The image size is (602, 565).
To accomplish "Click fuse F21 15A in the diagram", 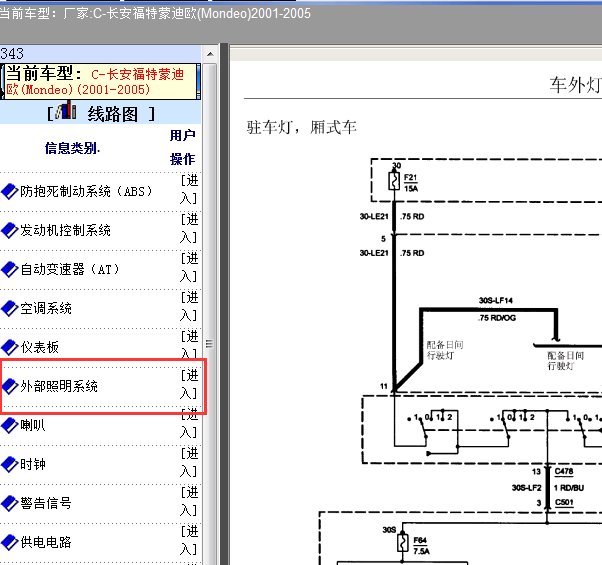I will (402, 182).
